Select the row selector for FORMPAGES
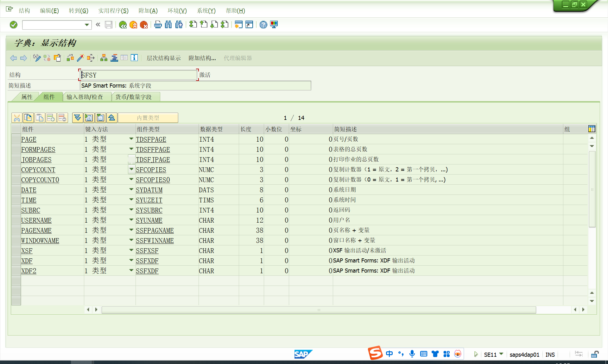The height and width of the screenshot is (364, 608). [16, 149]
